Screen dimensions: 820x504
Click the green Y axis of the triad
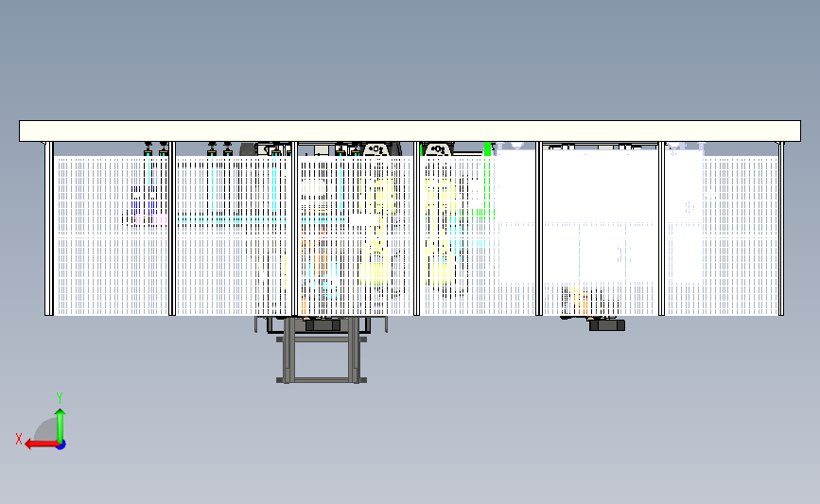[x=61, y=426]
